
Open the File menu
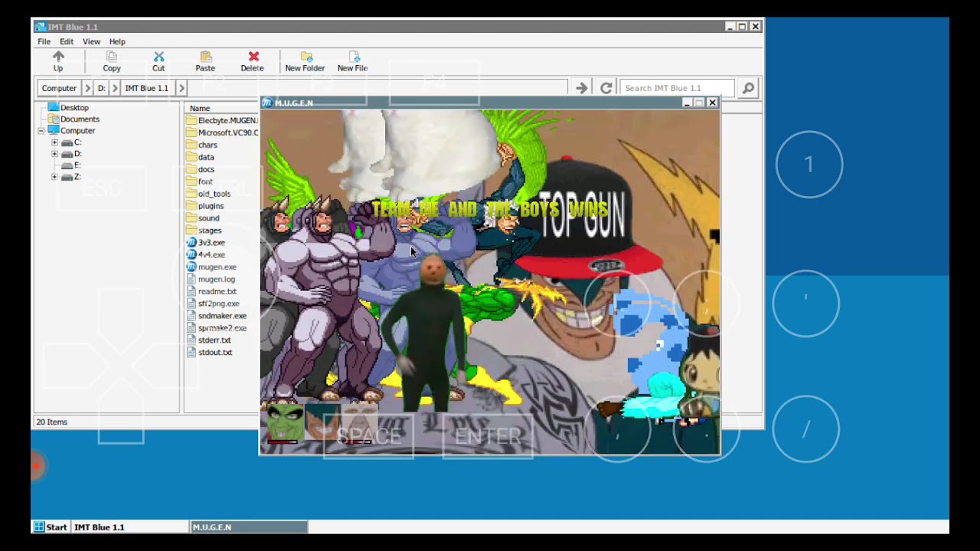[x=44, y=41]
